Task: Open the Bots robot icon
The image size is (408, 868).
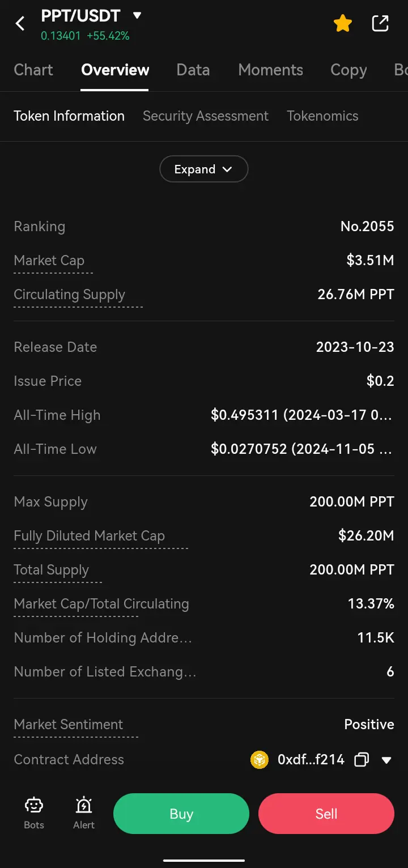Action: 34,805
